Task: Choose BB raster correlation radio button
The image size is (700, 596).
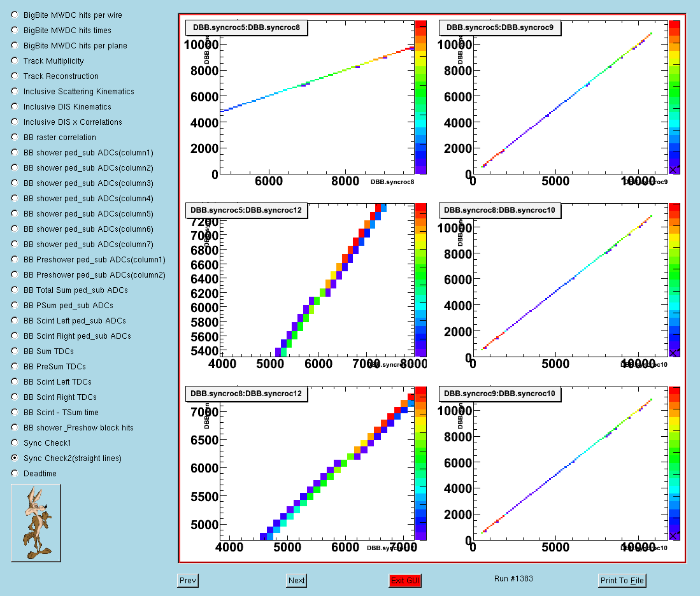Action: coord(15,137)
